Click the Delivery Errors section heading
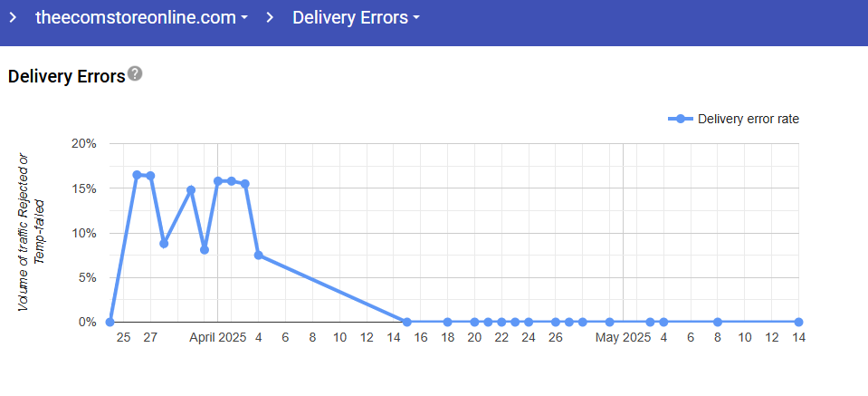 click(x=66, y=77)
